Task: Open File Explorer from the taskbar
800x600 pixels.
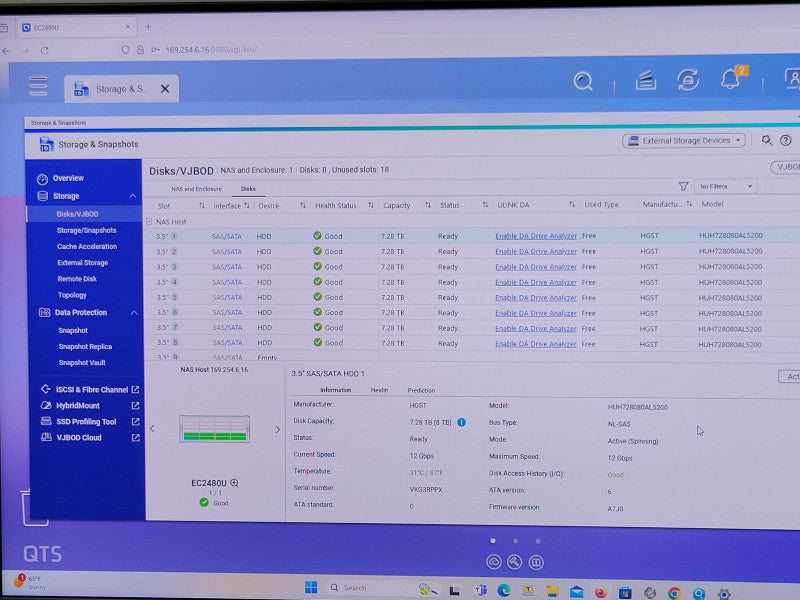Action: [552, 591]
